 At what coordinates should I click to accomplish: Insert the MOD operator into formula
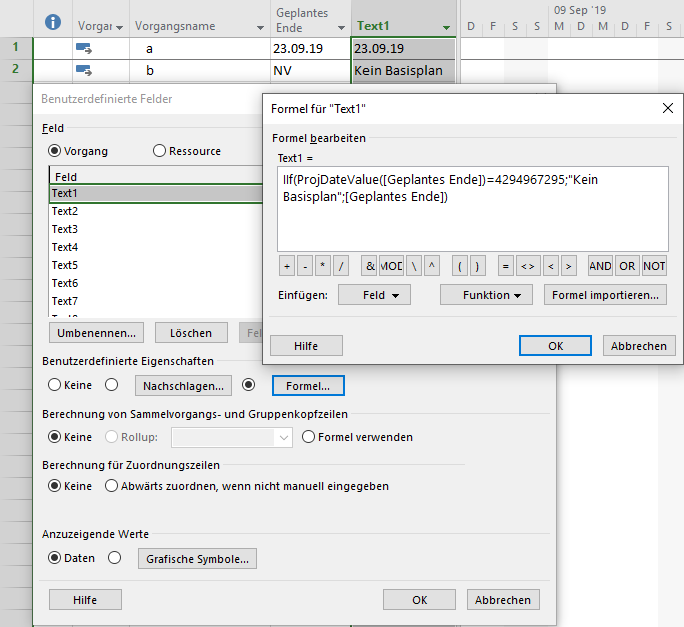click(x=391, y=266)
